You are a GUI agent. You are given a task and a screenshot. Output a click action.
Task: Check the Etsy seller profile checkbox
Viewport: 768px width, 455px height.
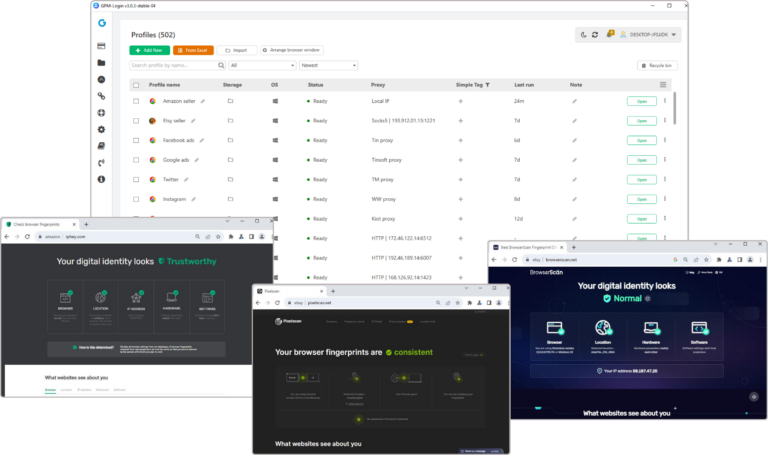click(x=136, y=121)
